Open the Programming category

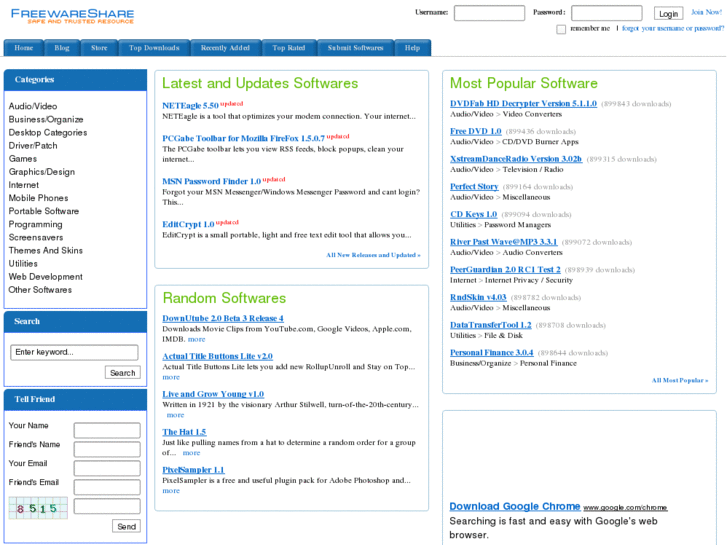coord(35,224)
